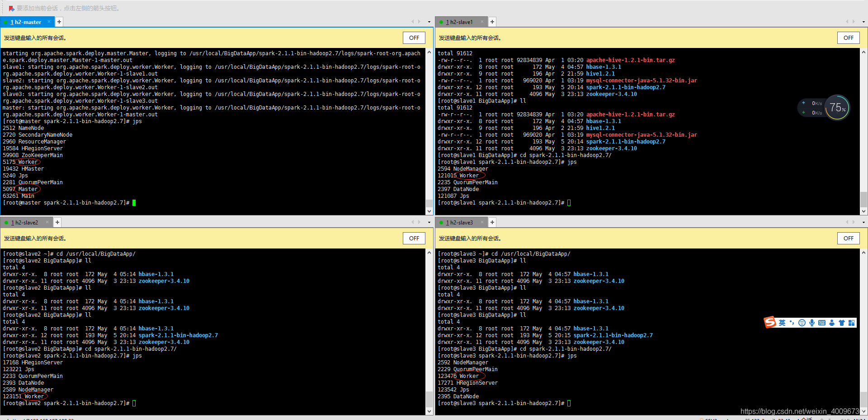Open tab list dropdown beside h2-slave1 tab
868x420 pixels.
click(x=863, y=21)
